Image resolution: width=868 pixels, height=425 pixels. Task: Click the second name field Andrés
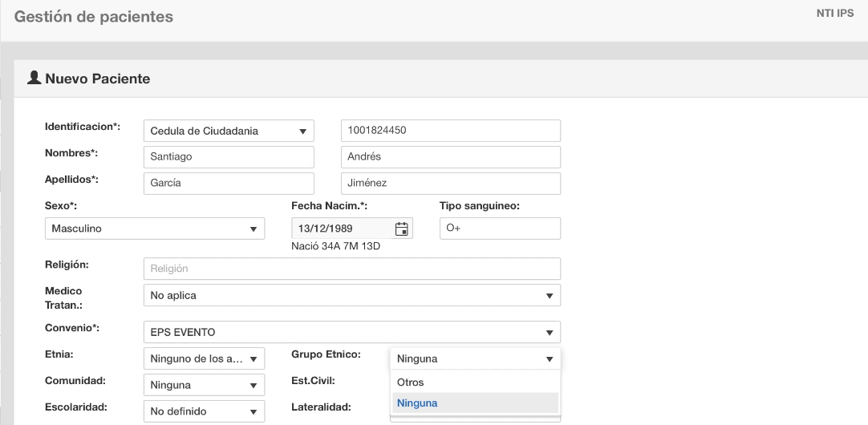450,156
